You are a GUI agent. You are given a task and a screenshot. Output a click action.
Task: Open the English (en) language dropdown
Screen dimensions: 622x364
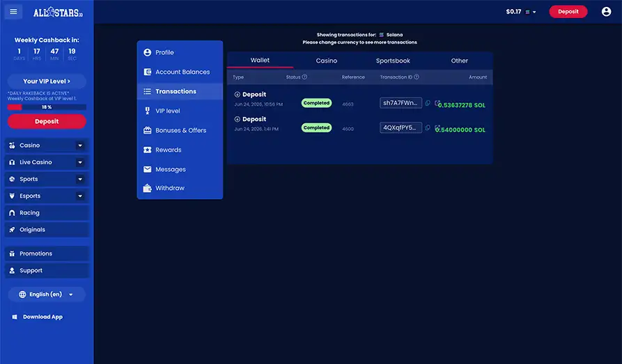47,294
